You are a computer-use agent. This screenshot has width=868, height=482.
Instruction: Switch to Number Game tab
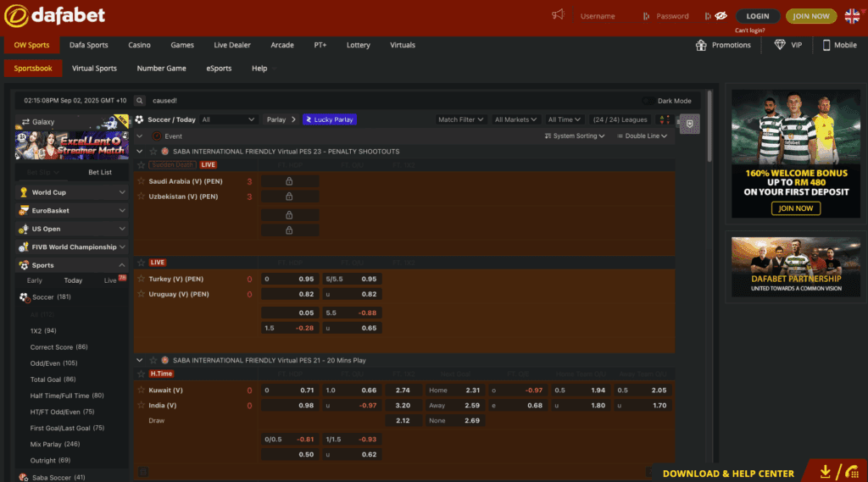click(162, 69)
